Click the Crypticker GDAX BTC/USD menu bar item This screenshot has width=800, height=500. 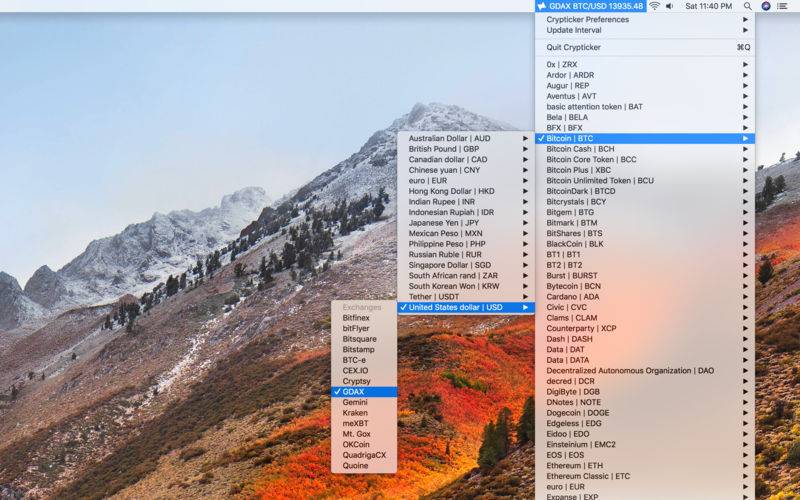coord(591,6)
